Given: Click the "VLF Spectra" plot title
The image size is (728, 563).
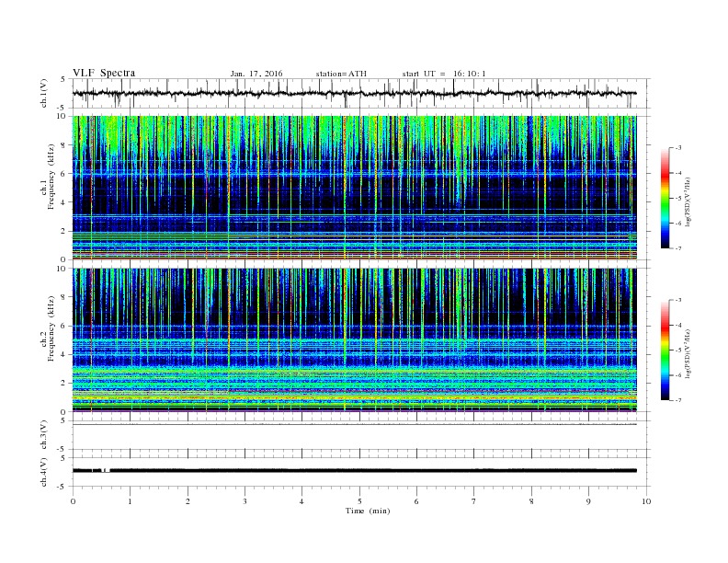Looking at the screenshot, I should click(x=104, y=73).
